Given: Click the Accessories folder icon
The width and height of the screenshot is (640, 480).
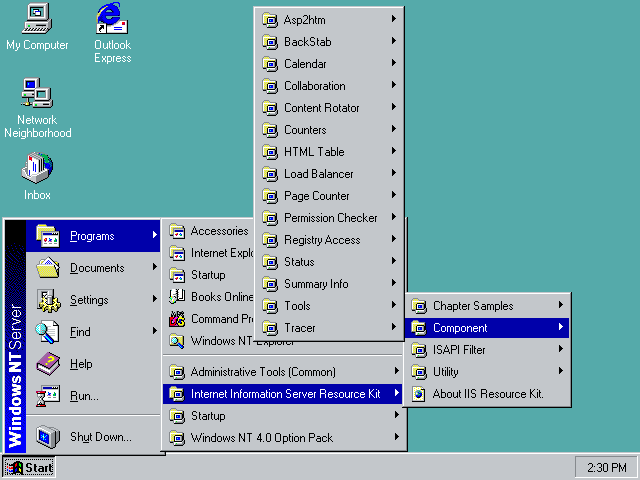Looking at the screenshot, I should click(177, 231).
